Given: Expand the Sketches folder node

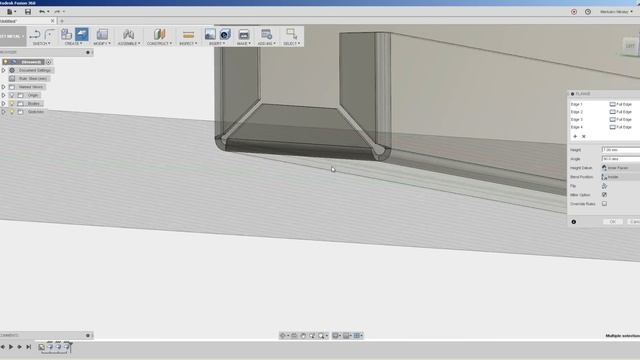Looking at the screenshot, I should (x=4, y=112).
